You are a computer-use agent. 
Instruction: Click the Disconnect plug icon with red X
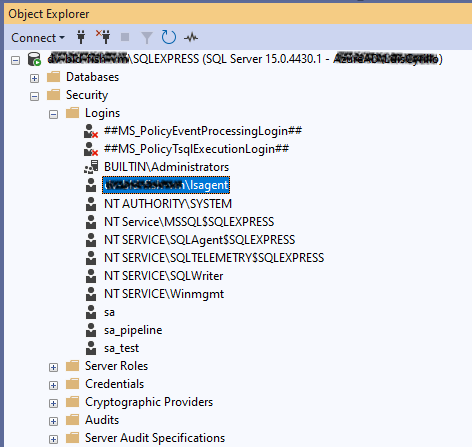pos(103,37)
